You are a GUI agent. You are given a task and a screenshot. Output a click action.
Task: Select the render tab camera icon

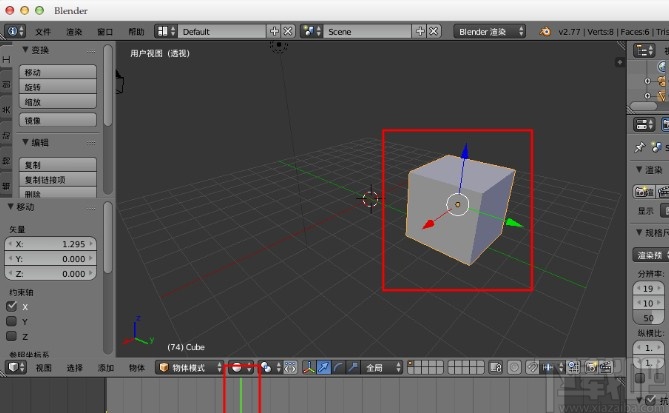tap(665, 125)
